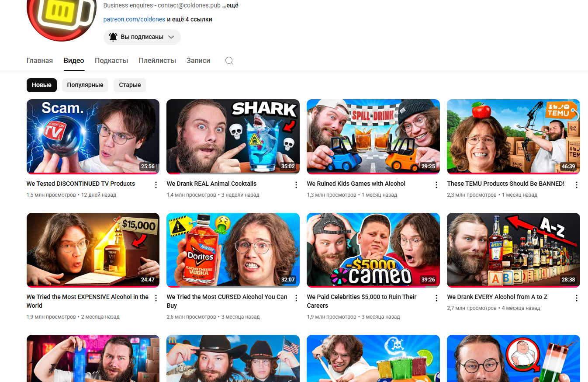Image resolution: width=588 pixels, height=382 pixels.
Task: Open the cowboy hats video thumbnail
Action: point(233,358)
